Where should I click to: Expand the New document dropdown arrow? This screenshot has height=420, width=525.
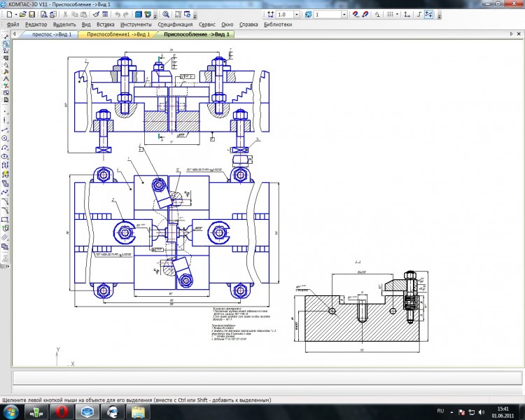click(x=15, y=15)
